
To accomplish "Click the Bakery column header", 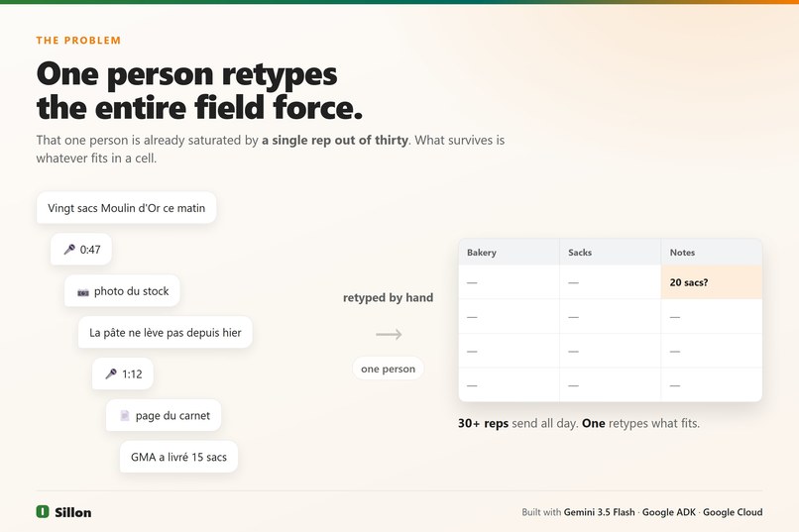I will tap(510, 252).
